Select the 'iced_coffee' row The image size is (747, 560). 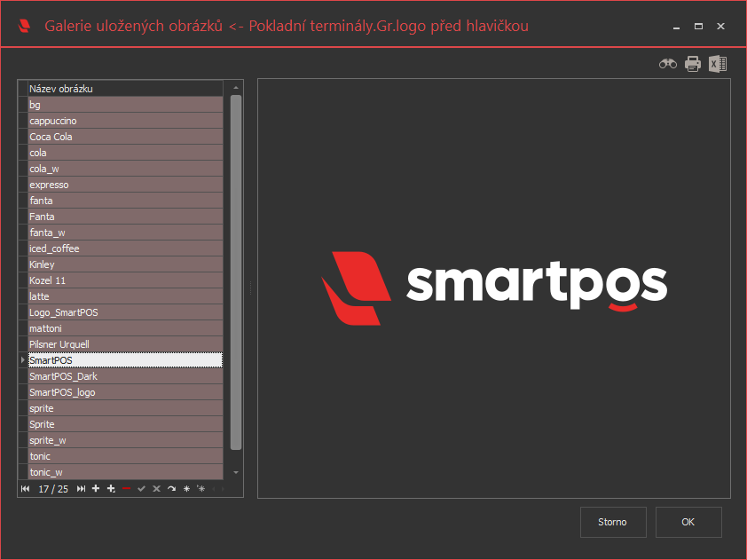point(125,248)
